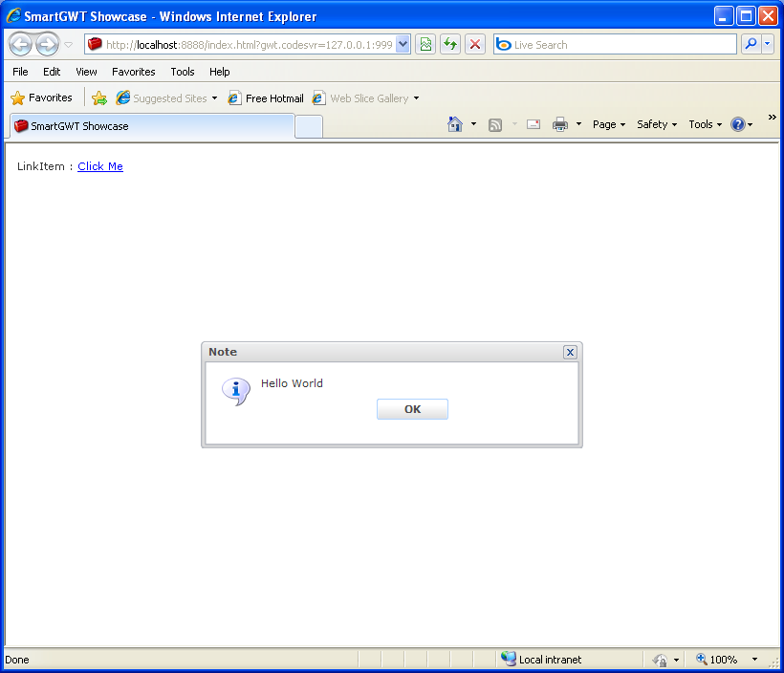Viewport: 784px width, 673px height.
Task: Expand print options dropdown arrow
Action: 578,124
